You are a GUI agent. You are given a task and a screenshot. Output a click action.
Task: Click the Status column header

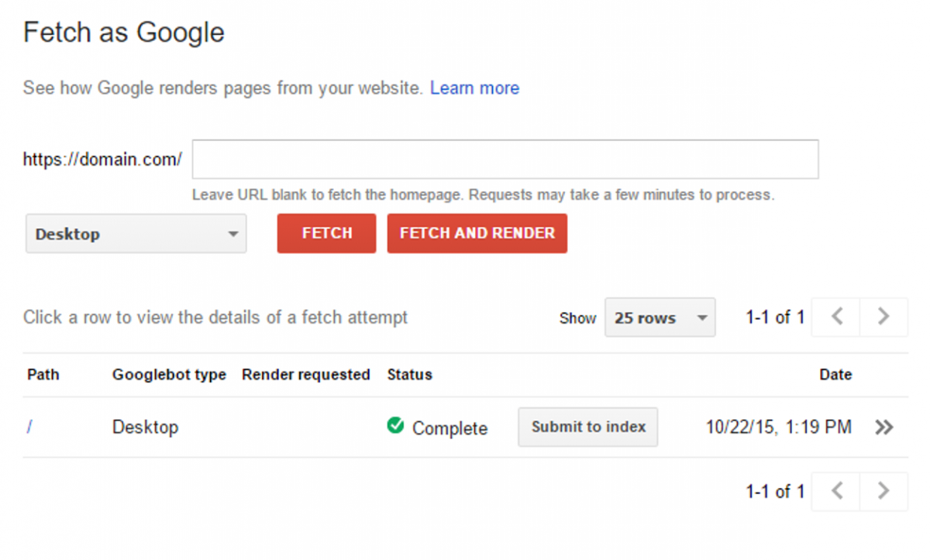click(x=409, y=374)
